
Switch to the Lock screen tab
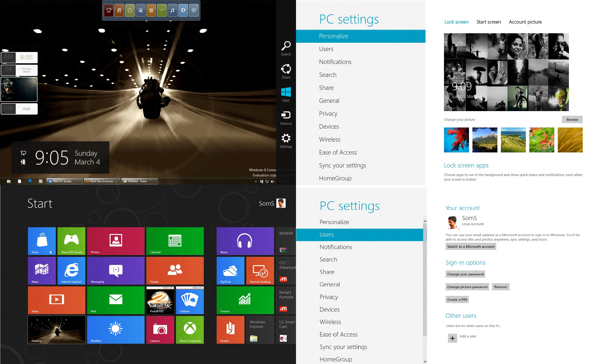456,22
